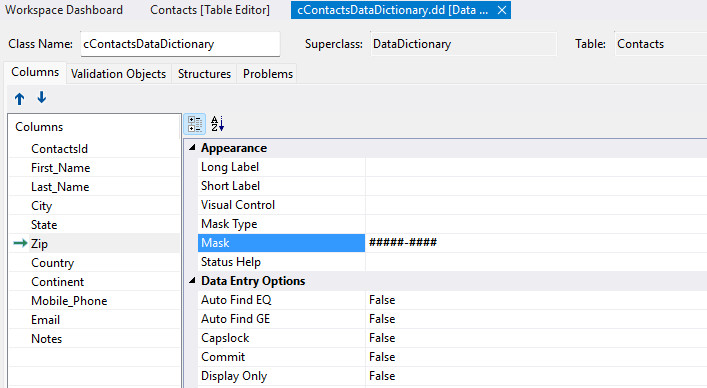Select the Columns tab
The width and height of the screenshot is (707, 388).
point(35,72)
